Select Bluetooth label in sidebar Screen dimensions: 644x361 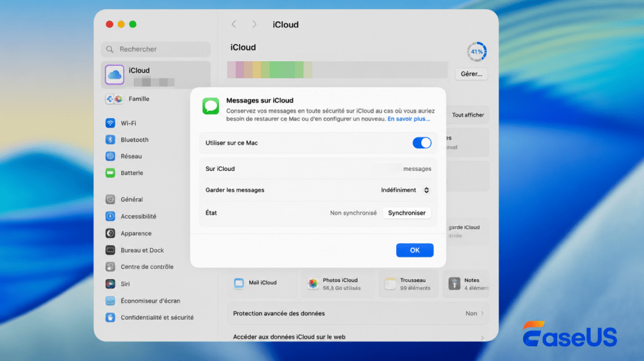click(135, 140)
